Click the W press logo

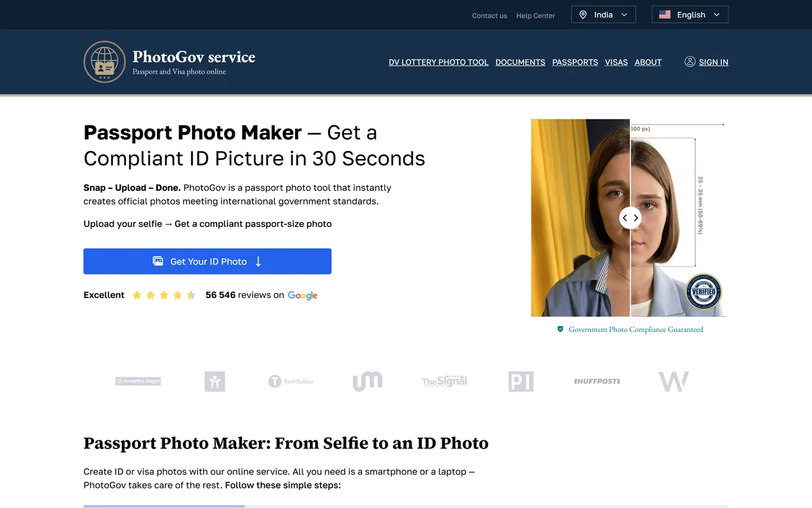tap(674, 381)
